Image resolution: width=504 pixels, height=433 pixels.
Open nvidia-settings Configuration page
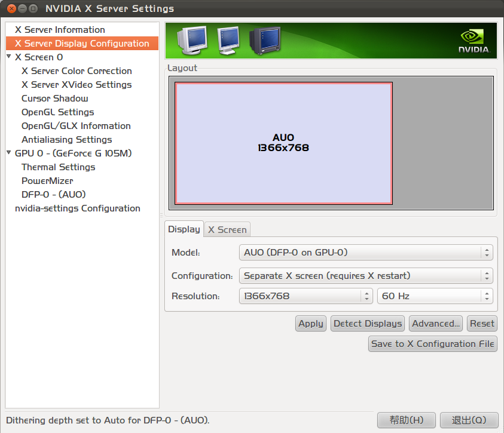[78, 208]
